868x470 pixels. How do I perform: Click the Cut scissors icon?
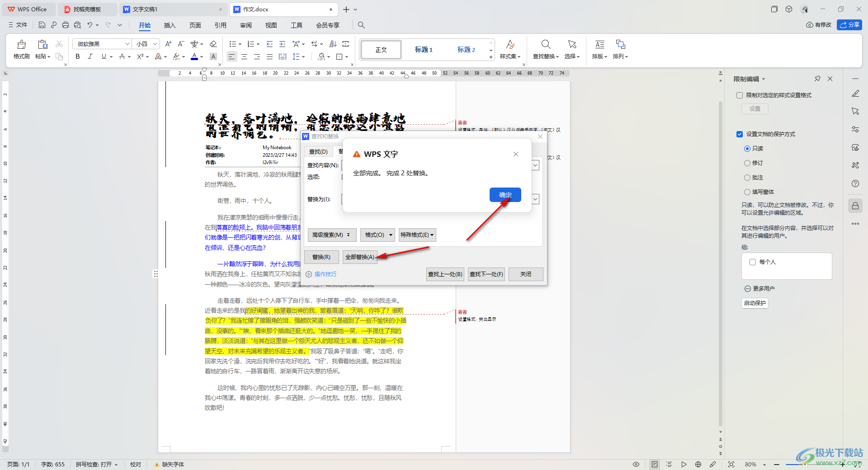coord(59,44)
